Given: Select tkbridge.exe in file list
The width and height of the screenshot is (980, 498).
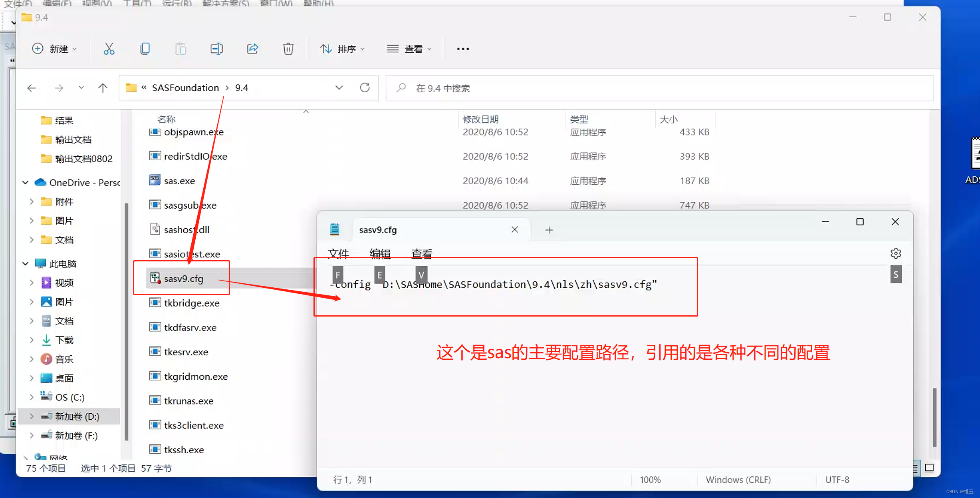Looking at the screenshot, I should [x=184, y=303].
